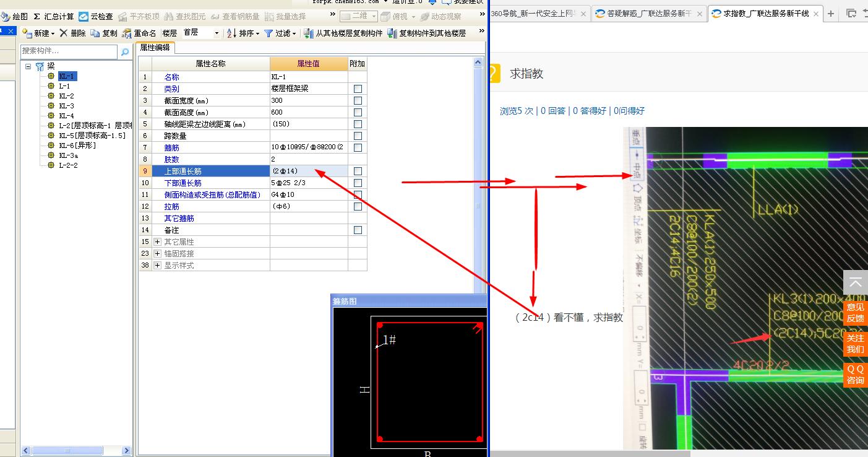868x457 pixels.
Task: Open 意见反馈 feedback button
Action: 856,313
